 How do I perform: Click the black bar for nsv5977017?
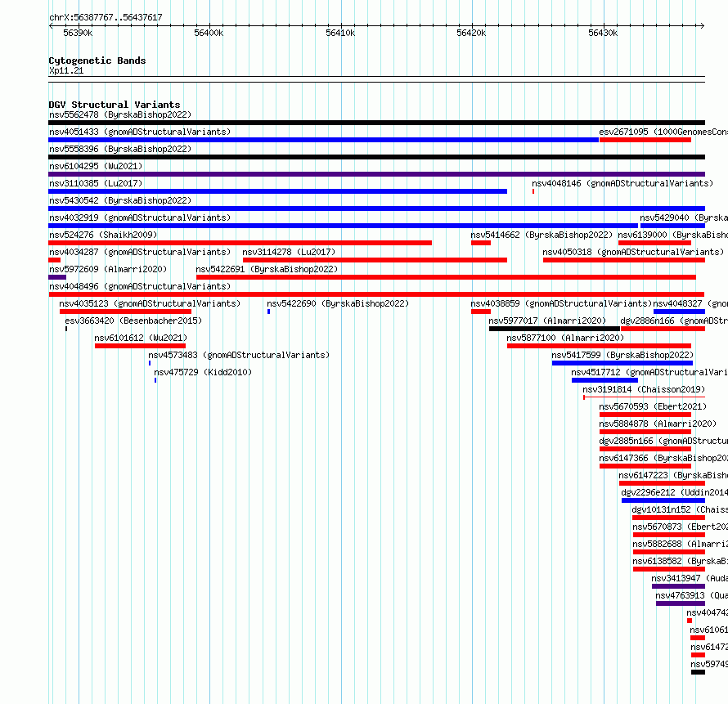555,329
